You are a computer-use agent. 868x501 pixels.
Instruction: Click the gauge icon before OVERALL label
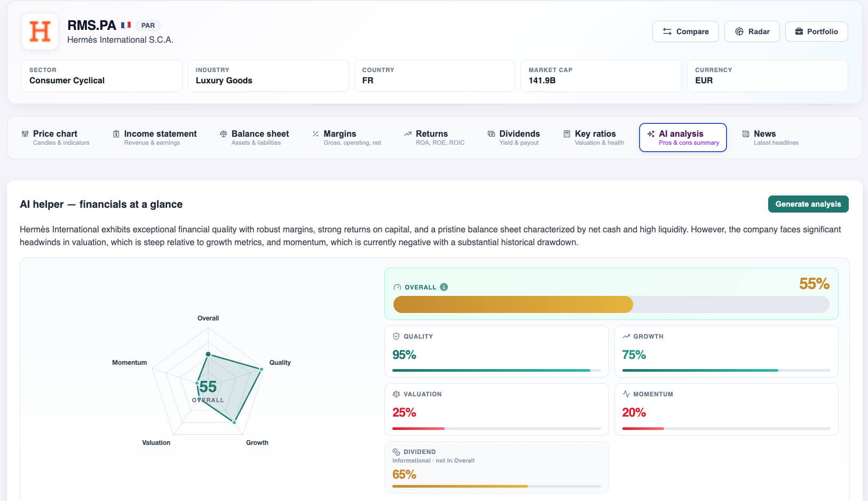(397, 287)
